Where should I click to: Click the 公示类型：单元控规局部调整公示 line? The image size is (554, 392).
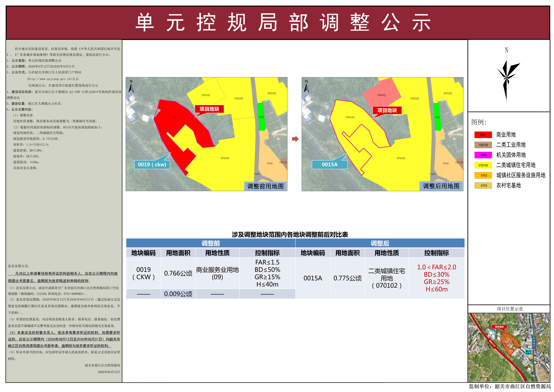pyautogui.click(x=34, y=61)
